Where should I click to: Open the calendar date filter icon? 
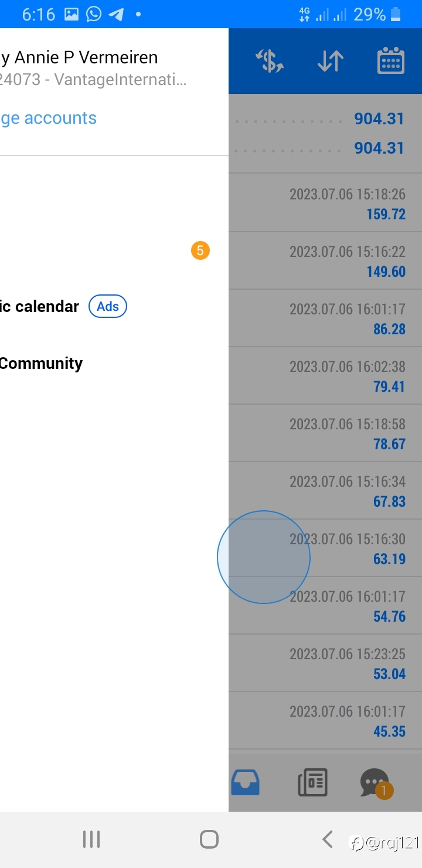click(390, 60)
